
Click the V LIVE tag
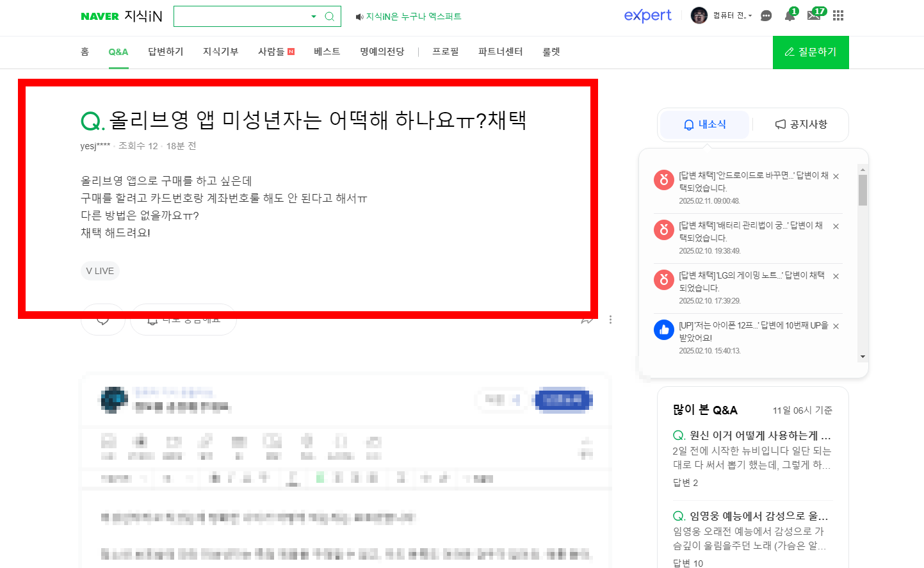pos(100,271)
